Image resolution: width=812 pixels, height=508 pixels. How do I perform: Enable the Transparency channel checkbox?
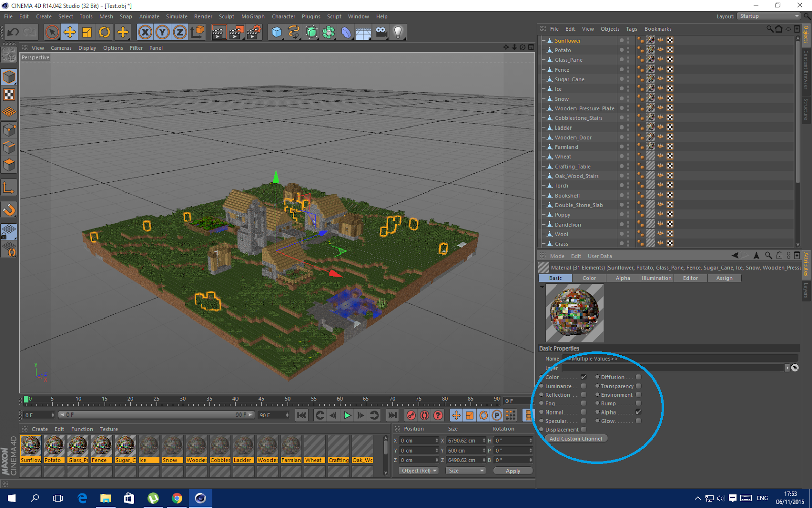click(638, 386)
